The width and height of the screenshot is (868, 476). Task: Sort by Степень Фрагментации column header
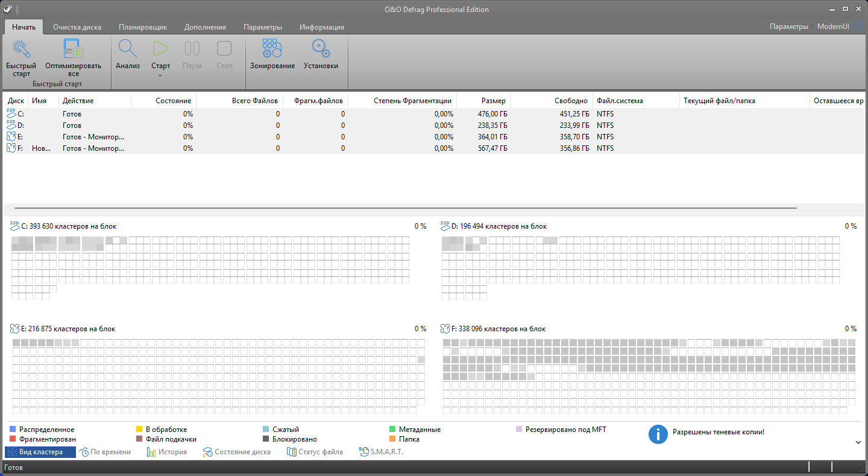(412, 101)
